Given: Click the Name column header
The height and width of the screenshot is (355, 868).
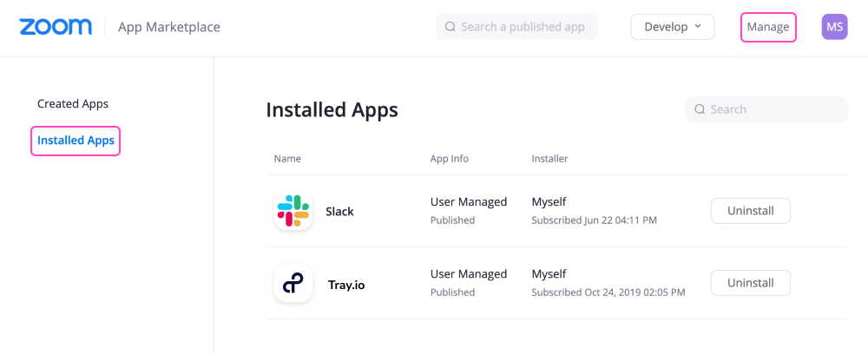Looking at the screenshot, I should [287, 159].
